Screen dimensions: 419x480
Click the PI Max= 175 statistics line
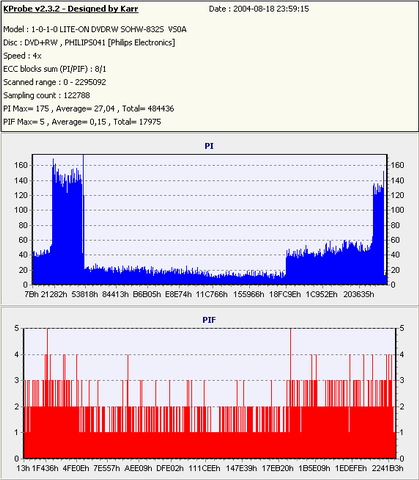point(89,109)
